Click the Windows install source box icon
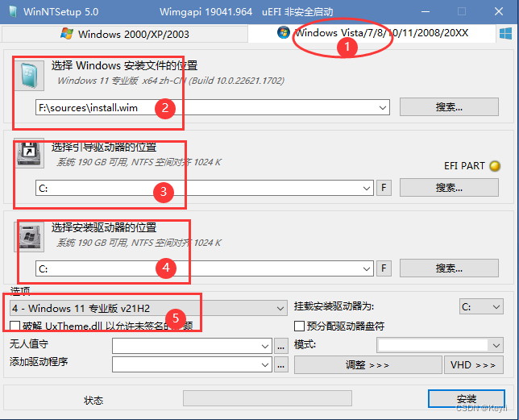This screenshot has width=519, height=420. pos(30,76)
